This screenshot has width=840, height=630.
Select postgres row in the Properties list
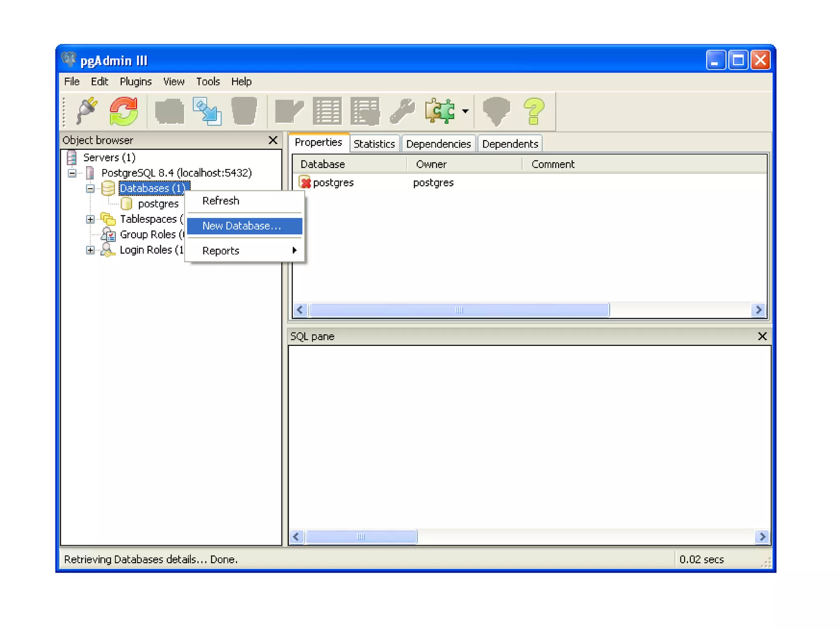coord(333,183)
